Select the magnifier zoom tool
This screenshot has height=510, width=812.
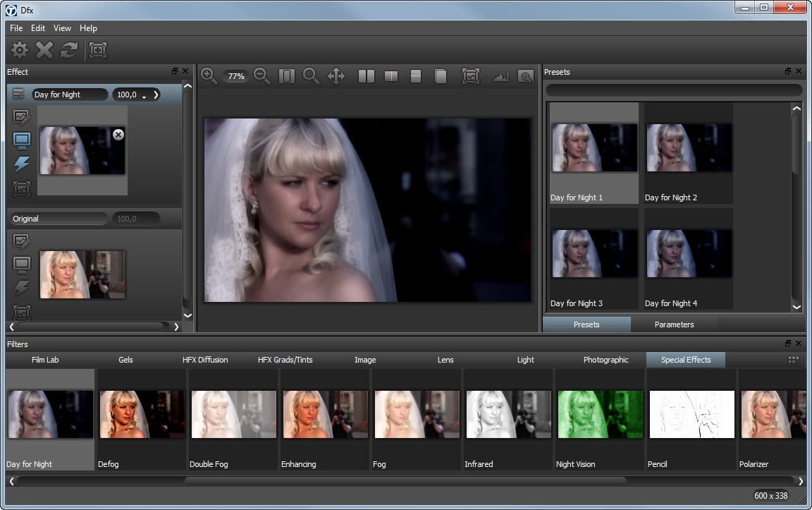coord(311,76)
